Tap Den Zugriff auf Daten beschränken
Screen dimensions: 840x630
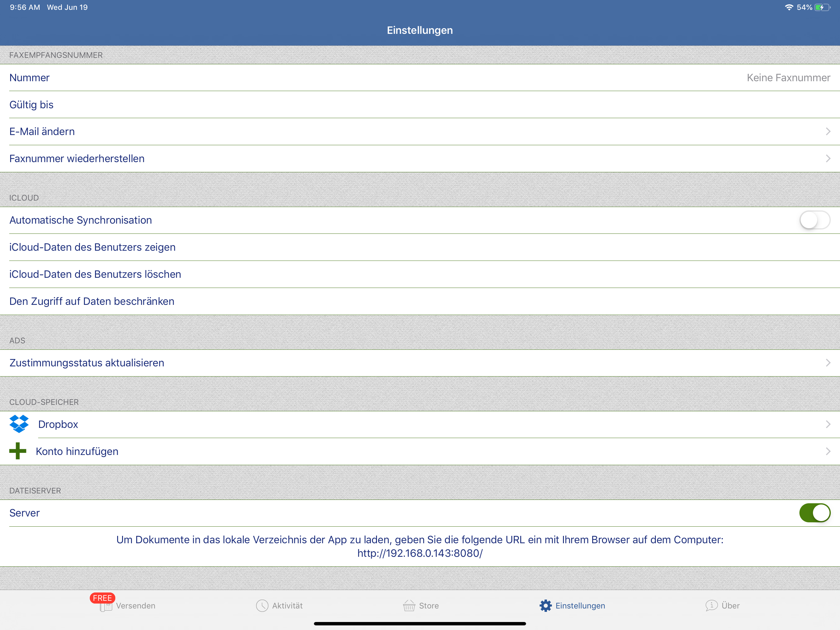[92, 301]
